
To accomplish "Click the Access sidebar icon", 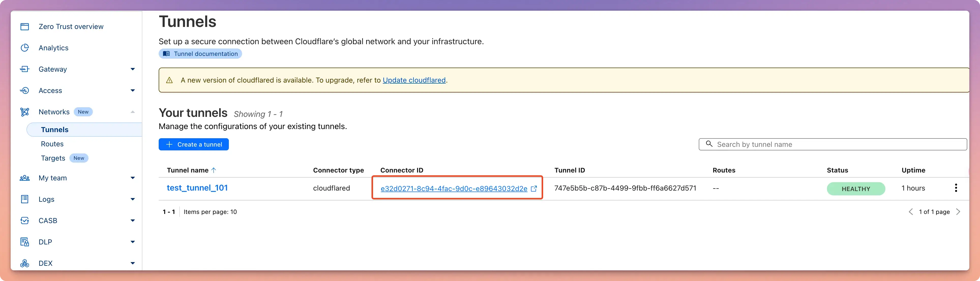I will click(25, 90).
